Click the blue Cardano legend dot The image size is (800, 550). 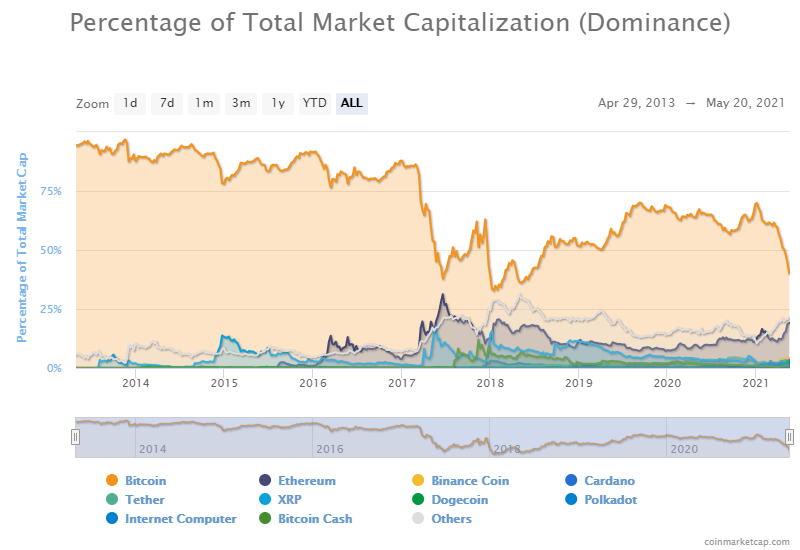(571, 481)
